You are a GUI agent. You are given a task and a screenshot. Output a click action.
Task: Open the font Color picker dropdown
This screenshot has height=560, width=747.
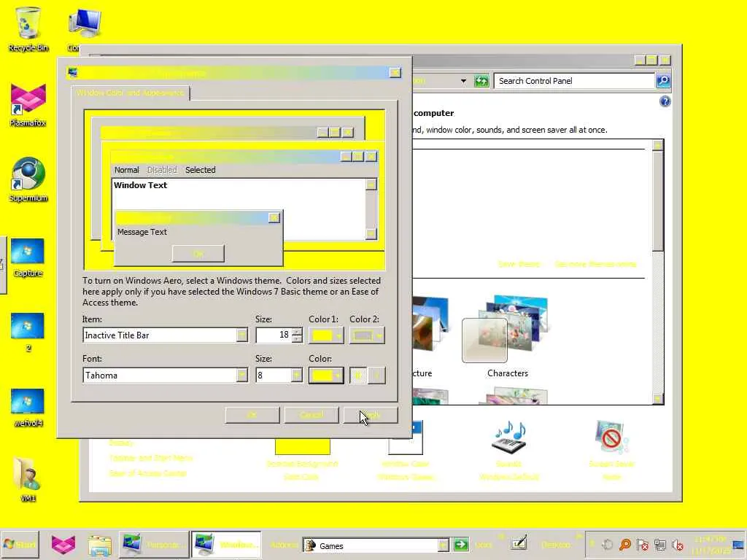click(326, 376)
